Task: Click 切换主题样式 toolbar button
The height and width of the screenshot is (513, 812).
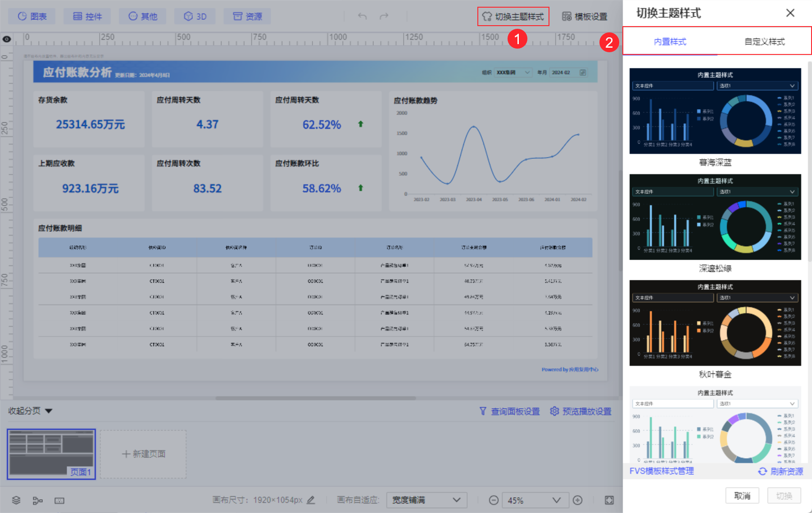Action: pos(513,16)
